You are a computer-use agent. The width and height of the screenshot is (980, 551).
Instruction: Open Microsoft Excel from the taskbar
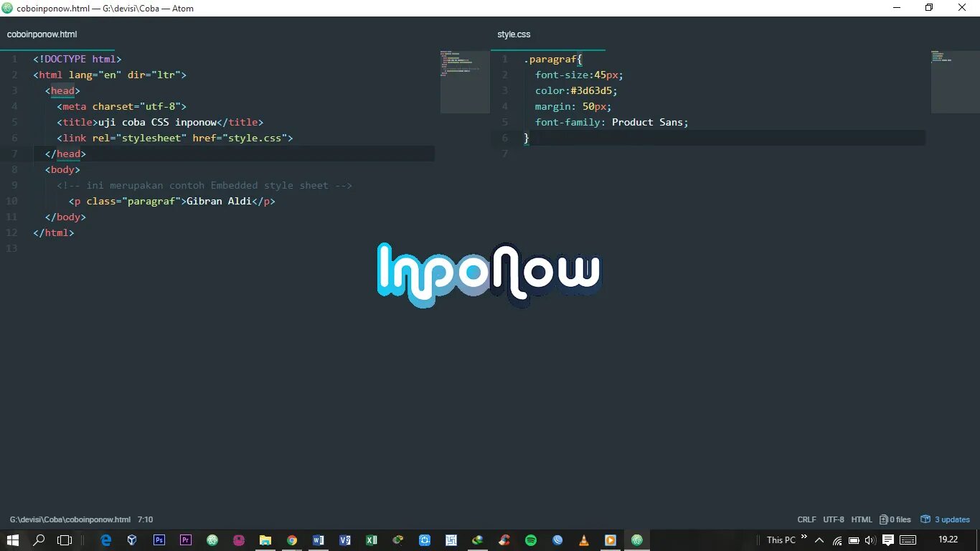coord(372,540)
